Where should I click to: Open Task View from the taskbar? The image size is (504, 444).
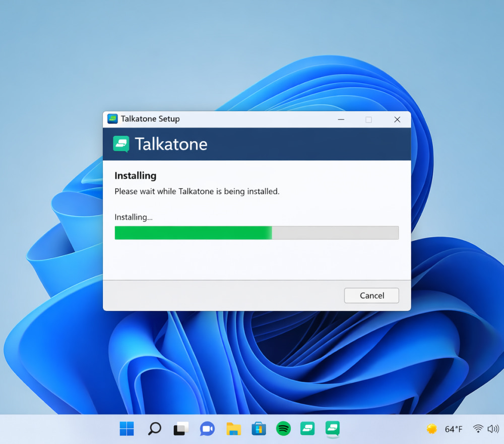tap(180, 428)
